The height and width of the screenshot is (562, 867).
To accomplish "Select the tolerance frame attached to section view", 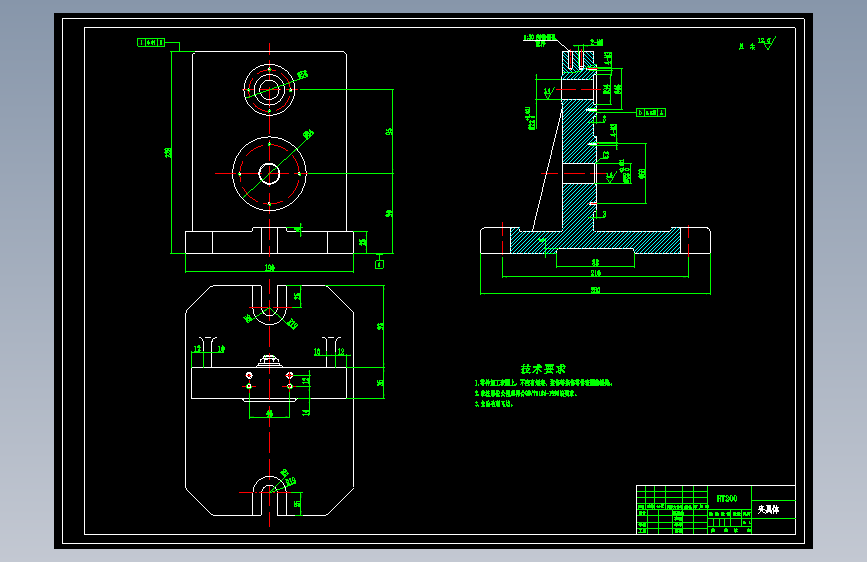I will tap(651, 112).
